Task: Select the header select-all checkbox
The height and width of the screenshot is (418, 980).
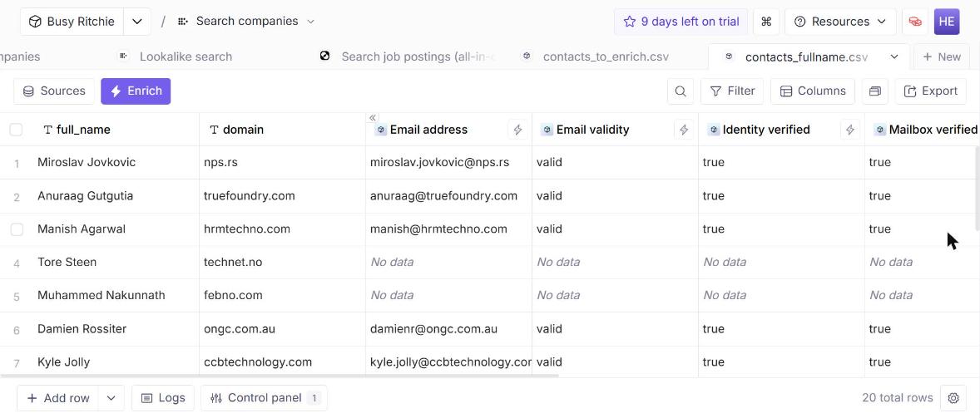Action: pyautogui.click(x=17, y=130)
